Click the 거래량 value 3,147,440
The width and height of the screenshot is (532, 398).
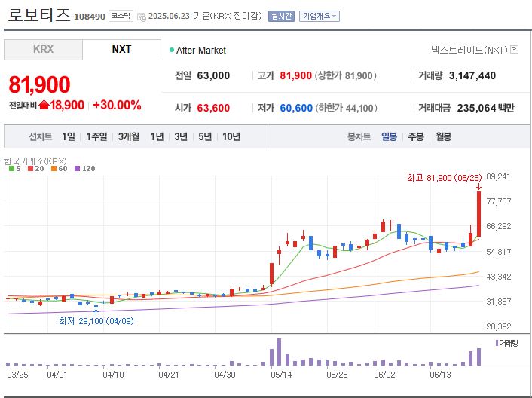pos(472,75)
